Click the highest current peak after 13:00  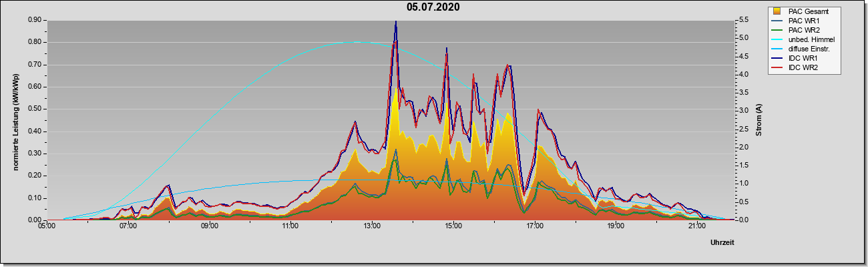pos(396,22)
